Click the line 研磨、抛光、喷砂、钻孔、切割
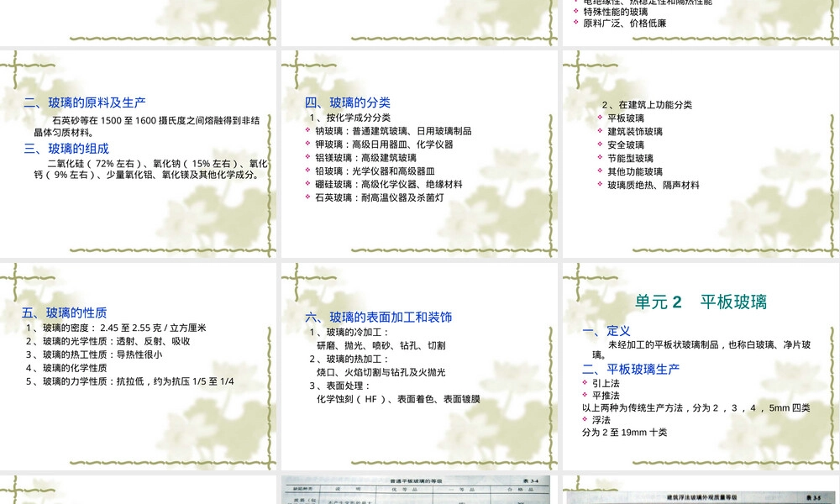The width and height of the screenshot is (840, 504). tap(381, 345)
